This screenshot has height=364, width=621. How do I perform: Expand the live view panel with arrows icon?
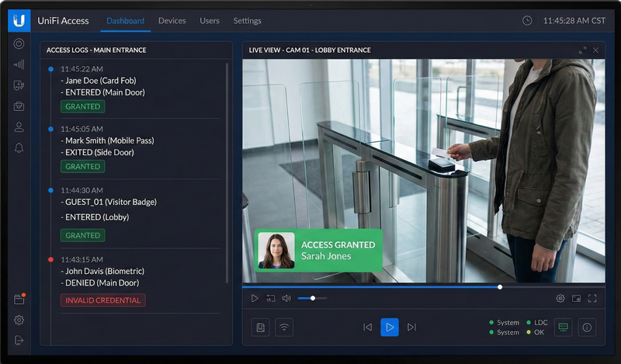click(x=583, y=50)
